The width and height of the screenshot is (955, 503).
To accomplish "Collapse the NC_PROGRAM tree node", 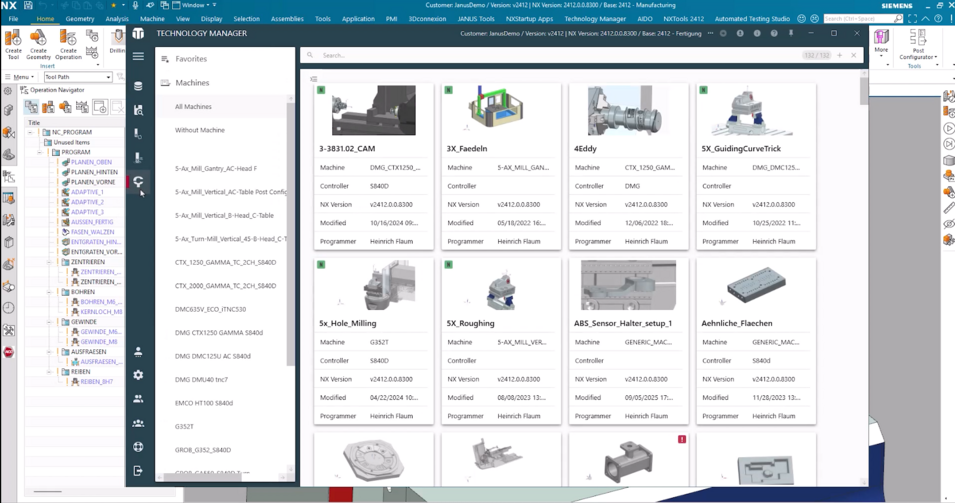I will click(x=30, y=132).
